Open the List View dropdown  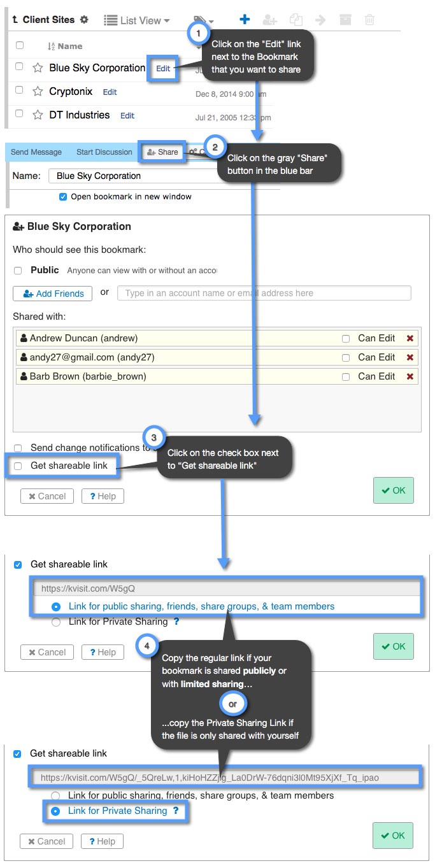point(136,20)
